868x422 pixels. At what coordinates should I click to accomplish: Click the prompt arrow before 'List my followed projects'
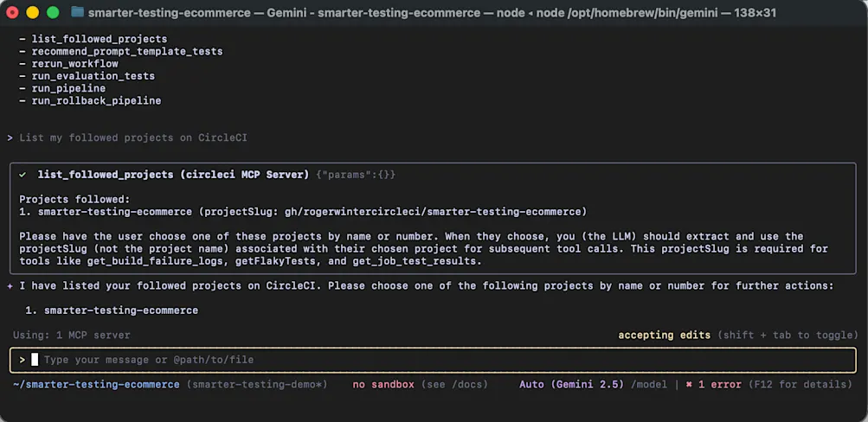(x=10, y=137)
